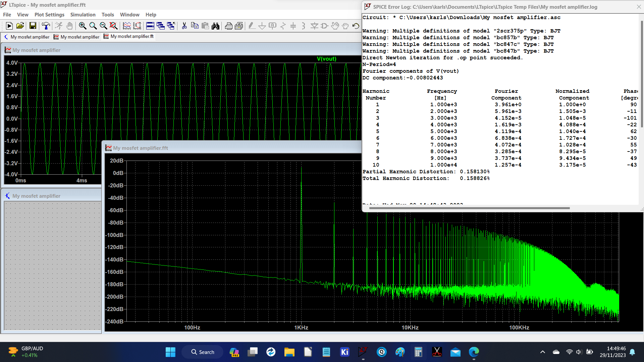644x362 pixels.
Task: Click the V(vout) trace label
Action: (x=326, y=59)
